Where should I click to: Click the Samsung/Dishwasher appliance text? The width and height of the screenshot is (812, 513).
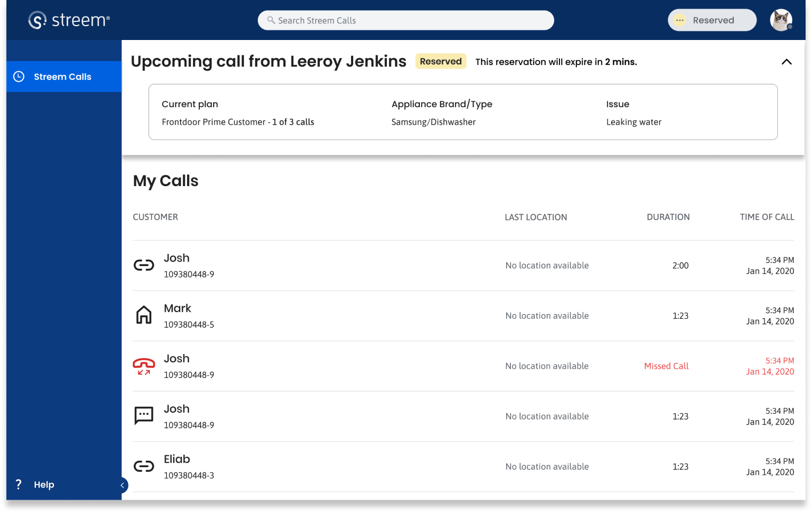[x=434, y=122]
